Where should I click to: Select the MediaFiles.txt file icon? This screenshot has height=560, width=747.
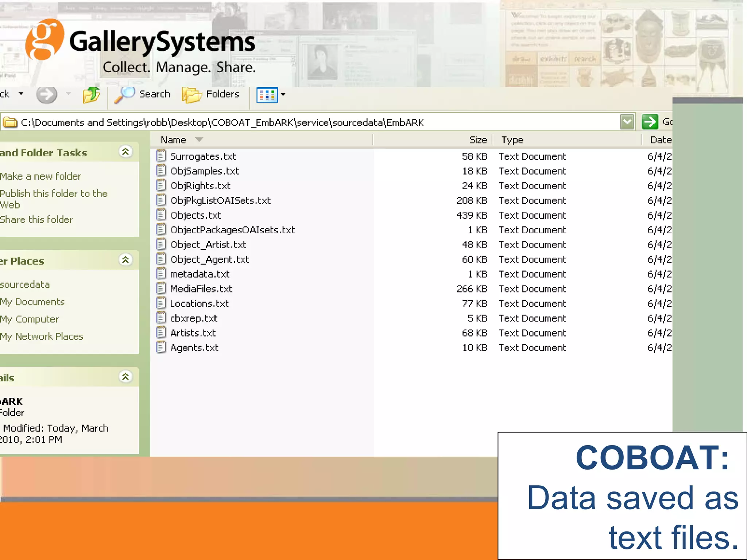coord(161,288)
